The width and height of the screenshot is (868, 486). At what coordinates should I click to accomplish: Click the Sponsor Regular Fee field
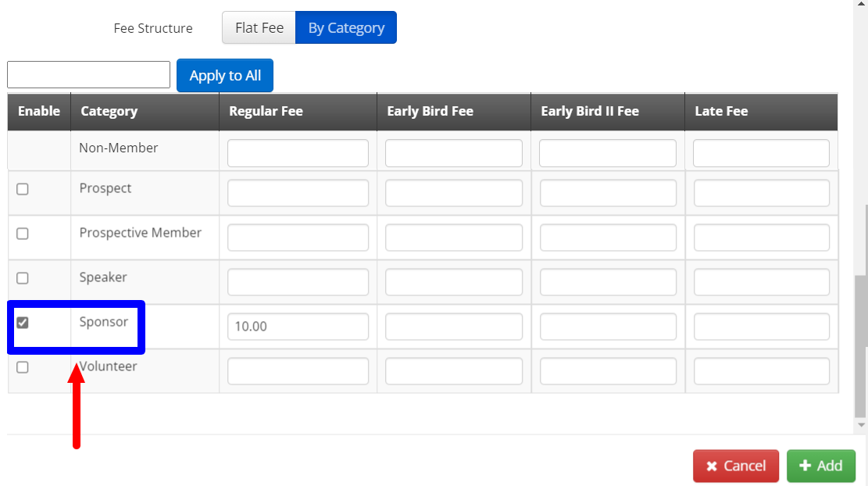(298, 327)
